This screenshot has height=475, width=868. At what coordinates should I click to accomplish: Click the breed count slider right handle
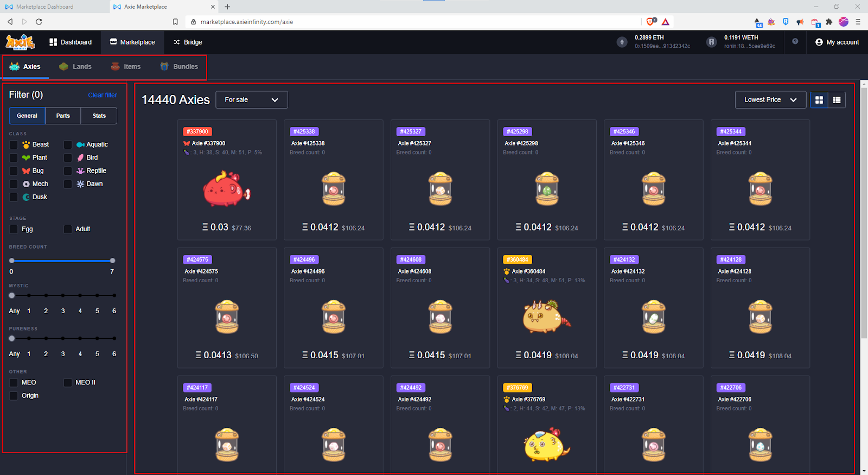click(x=112, y=261)
